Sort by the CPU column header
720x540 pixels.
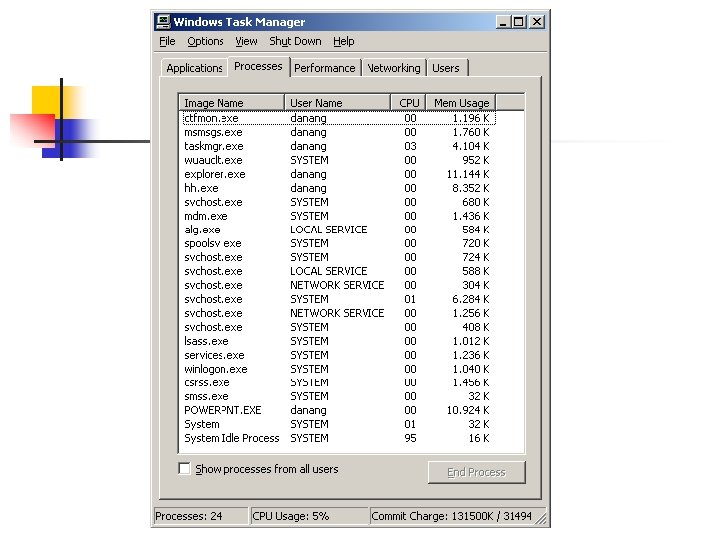click(409, 103)
